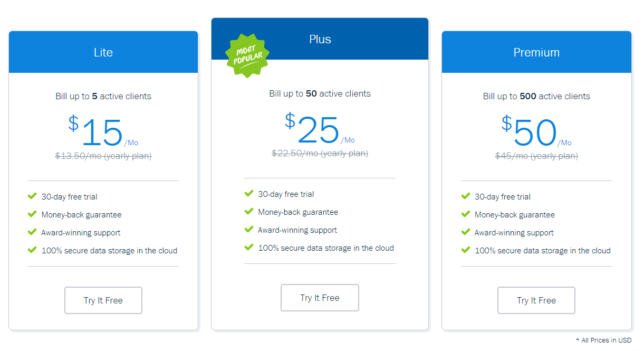
Task: Click the Most Popular green badge
Action: coord(247,56)
